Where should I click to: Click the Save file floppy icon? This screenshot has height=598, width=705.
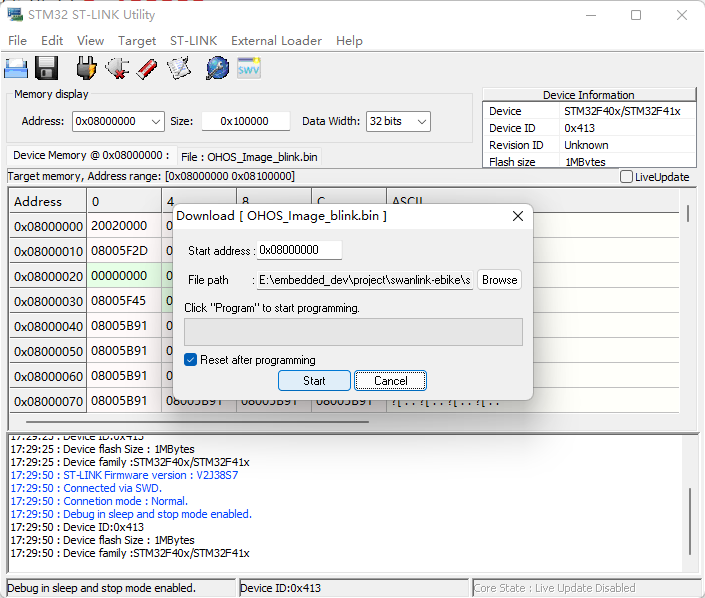tap(46, 68)
